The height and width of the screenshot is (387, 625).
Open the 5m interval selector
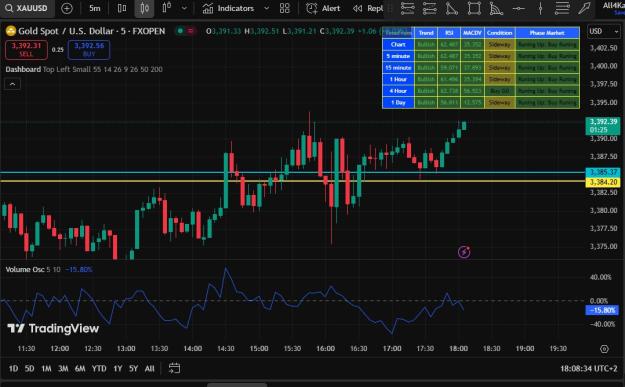tap(95, 8)
